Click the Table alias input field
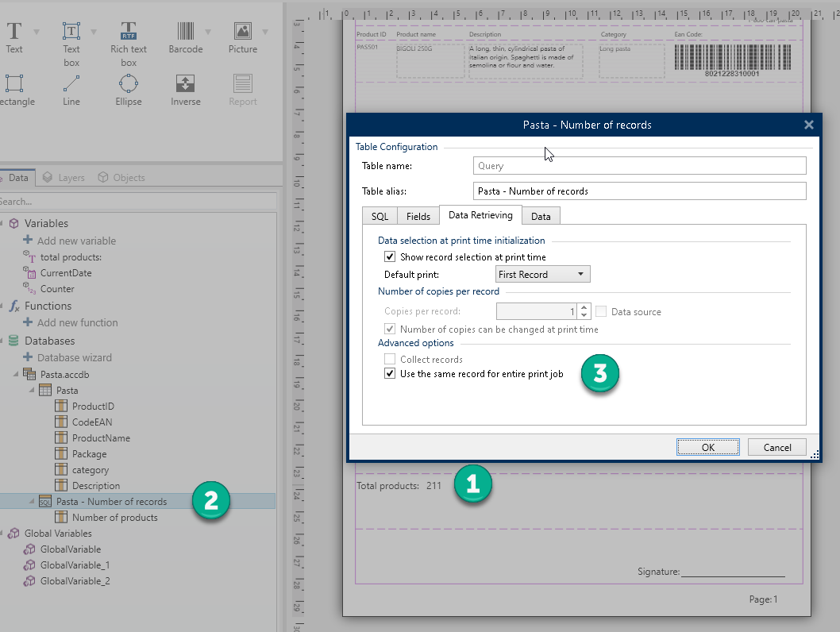840x632 pixels. tap(639, 191)
